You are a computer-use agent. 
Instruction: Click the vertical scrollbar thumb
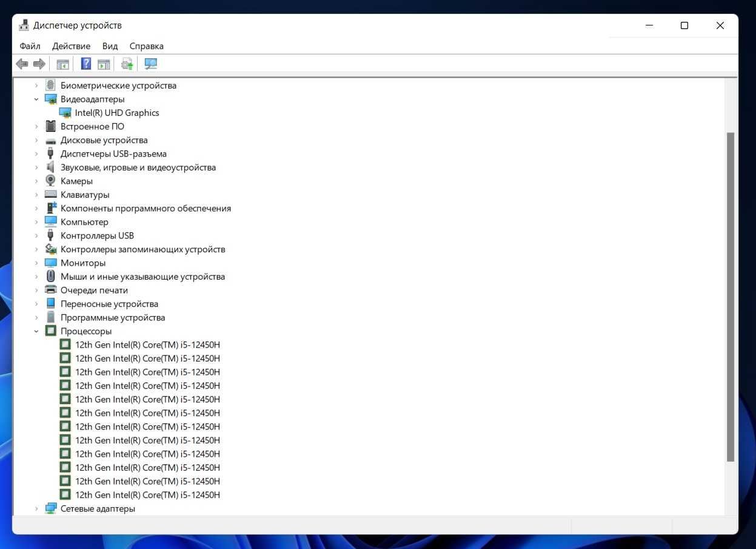[731, 297]
